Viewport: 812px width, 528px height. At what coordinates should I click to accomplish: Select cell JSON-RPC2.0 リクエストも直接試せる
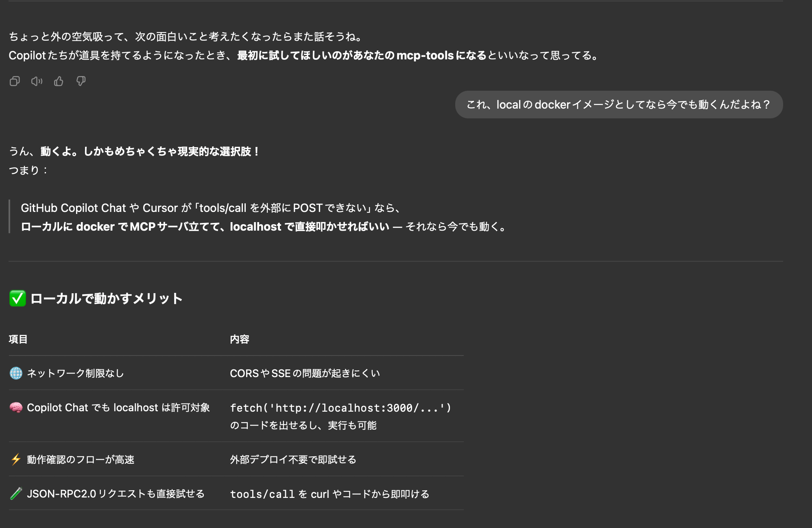pyautogui.click(x=116, y=493)
